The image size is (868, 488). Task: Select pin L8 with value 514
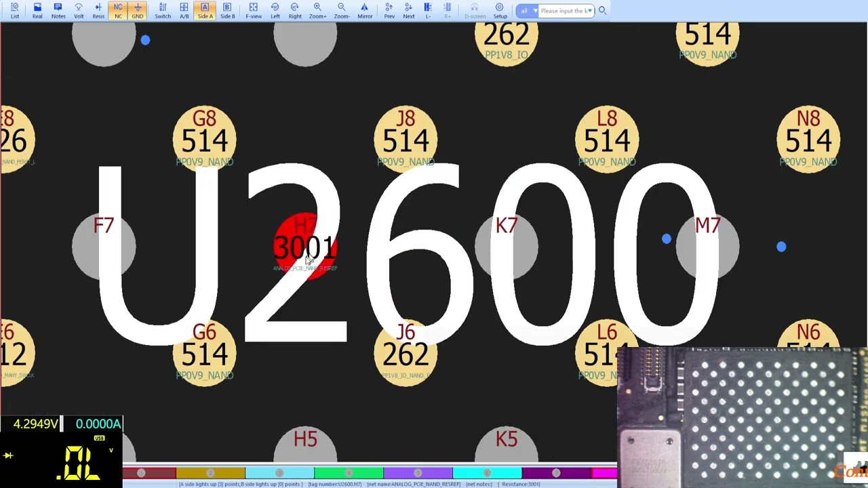click(607, 139)
